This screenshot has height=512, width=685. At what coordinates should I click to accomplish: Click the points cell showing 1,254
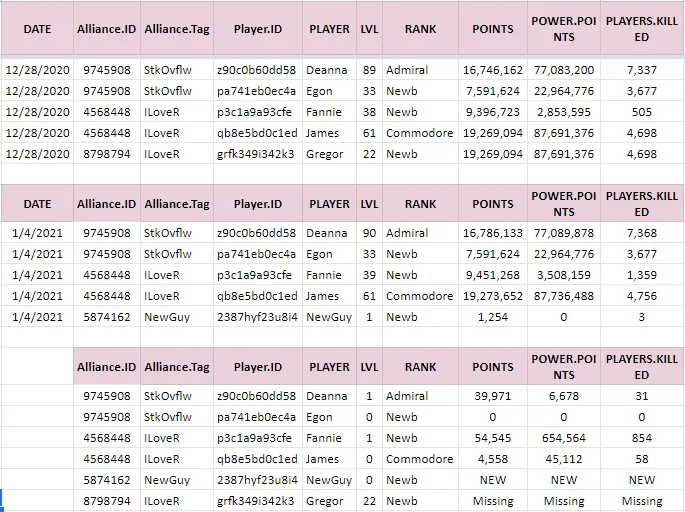(493, 317)
